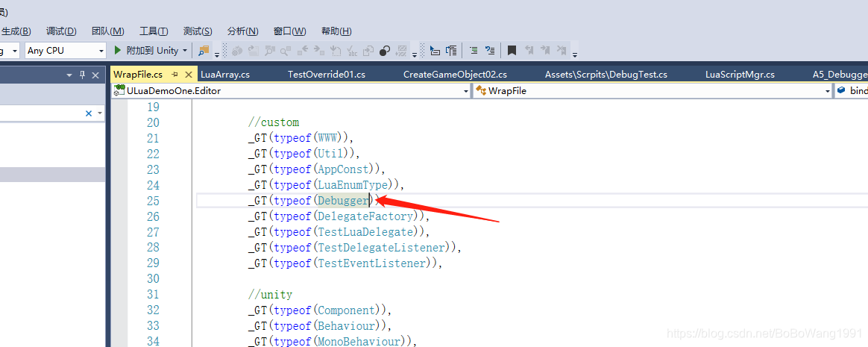868x347 pixels.
Task: Click the navigate forward arrow icon
Action: pyautogui.click(x=319, y=51)
